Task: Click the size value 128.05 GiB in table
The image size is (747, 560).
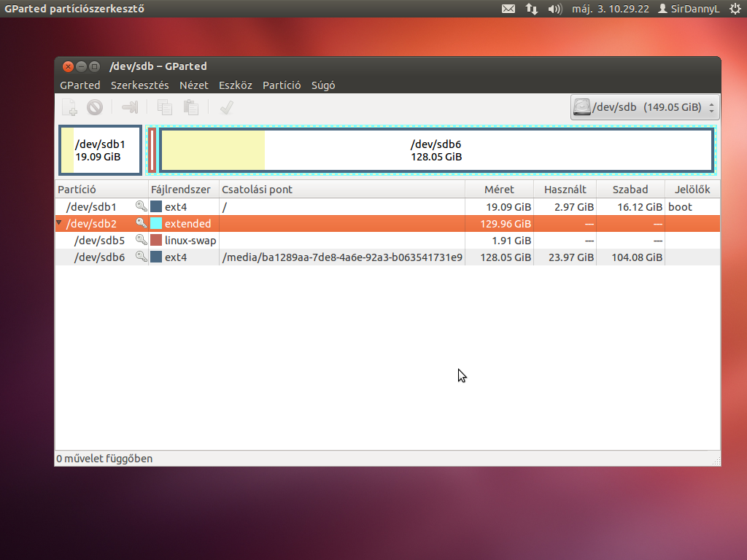Action: [506, 257]
